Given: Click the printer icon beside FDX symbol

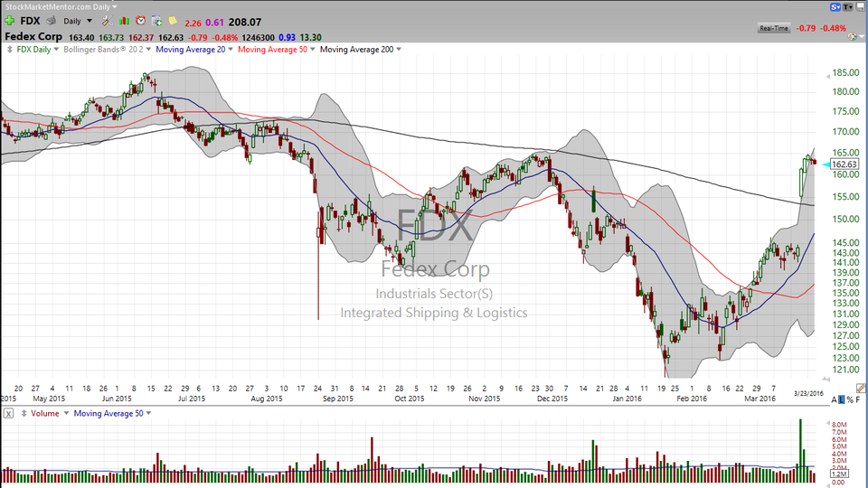Looking at the screenshot, I should [51, 21].
